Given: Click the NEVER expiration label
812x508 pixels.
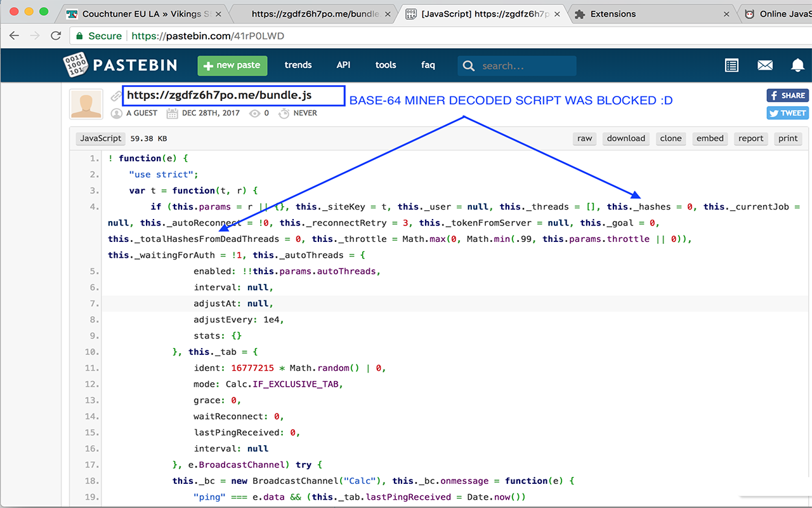Looking at the screenshot, I should click(305, 114).
